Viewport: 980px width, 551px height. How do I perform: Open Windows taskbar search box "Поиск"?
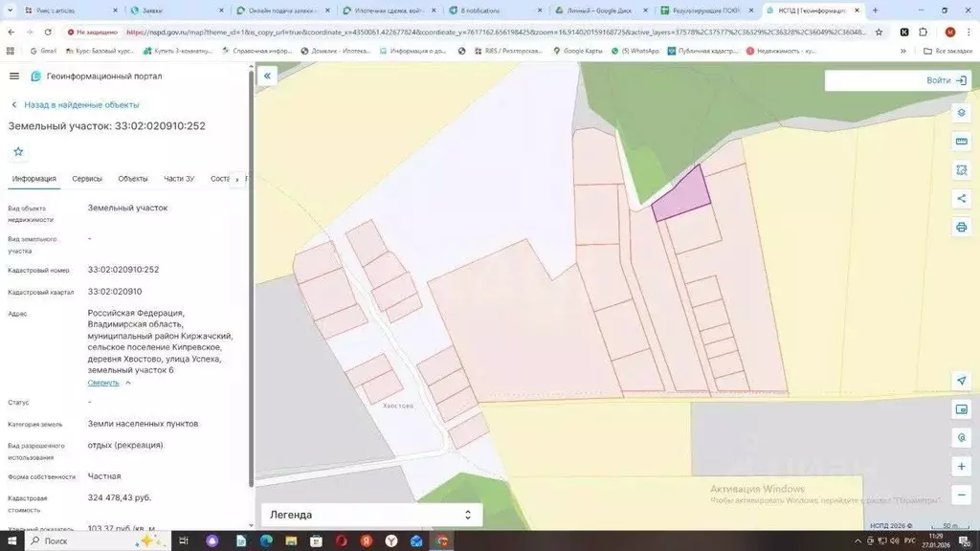(57, 541)
